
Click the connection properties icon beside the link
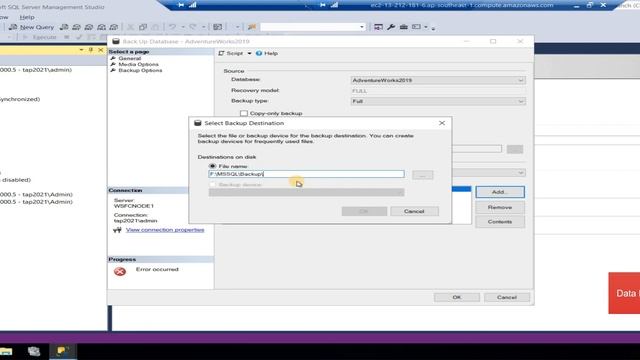[117, 230]
